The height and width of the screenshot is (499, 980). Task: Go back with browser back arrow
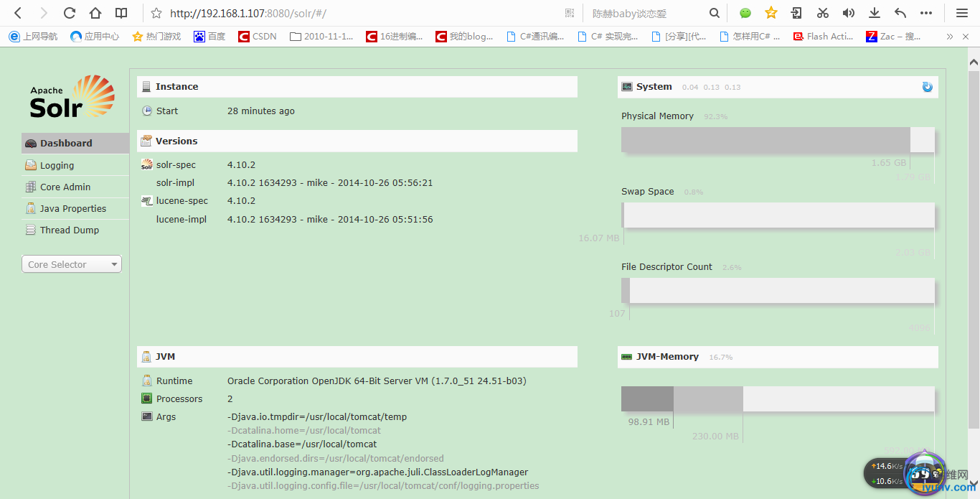point(19,13)
